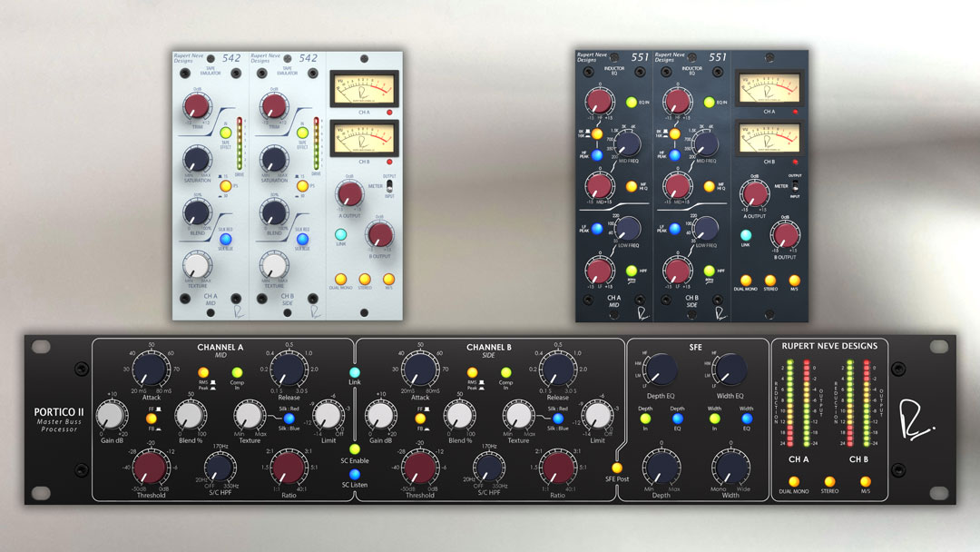Viewport: 980px width, 552px height.
Task: Toggle SFE Width In button
Action: 714,419
